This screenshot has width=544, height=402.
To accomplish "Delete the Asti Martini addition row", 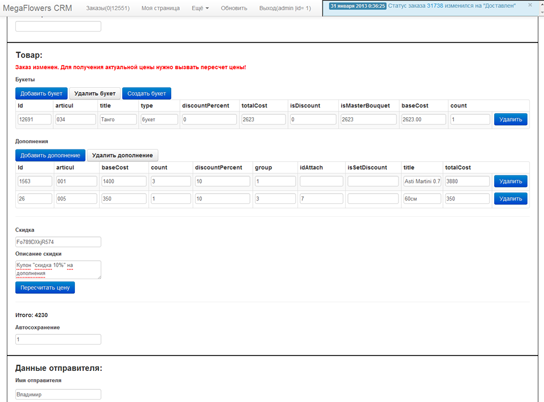I will point(510,181).
